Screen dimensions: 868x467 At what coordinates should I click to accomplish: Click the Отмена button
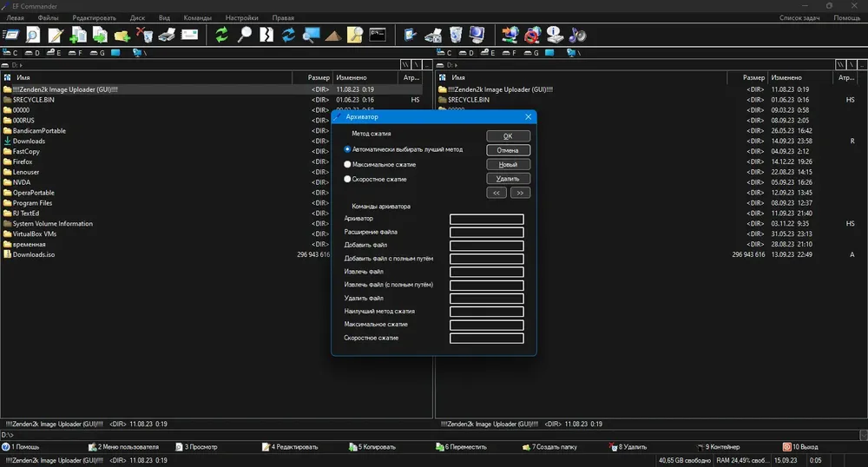coord(508,150)
